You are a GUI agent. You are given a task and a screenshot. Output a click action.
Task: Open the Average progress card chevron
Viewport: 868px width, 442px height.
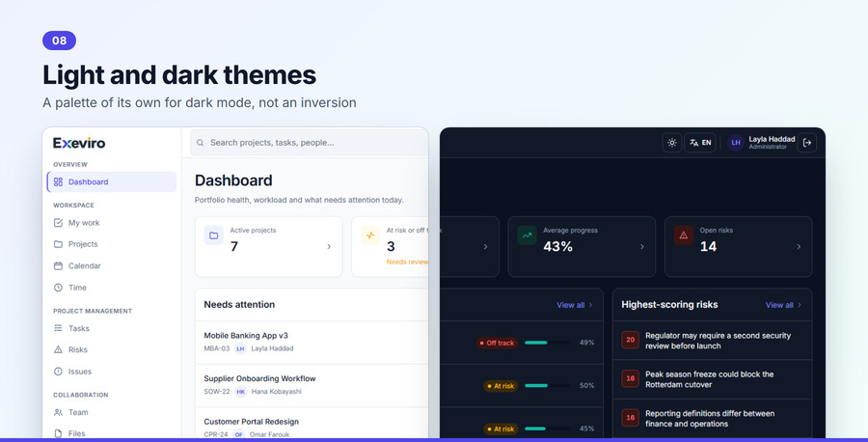(642, 247)
